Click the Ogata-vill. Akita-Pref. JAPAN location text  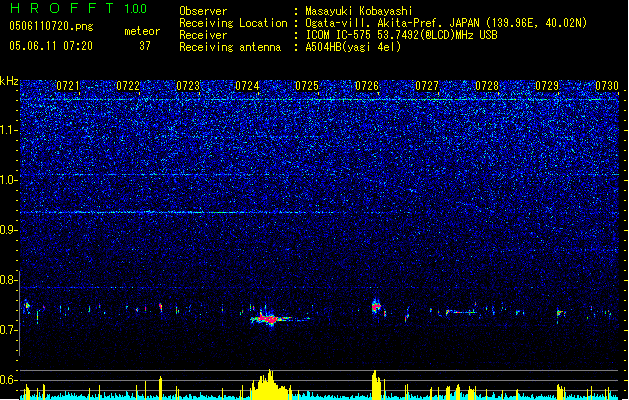[446, 23]
